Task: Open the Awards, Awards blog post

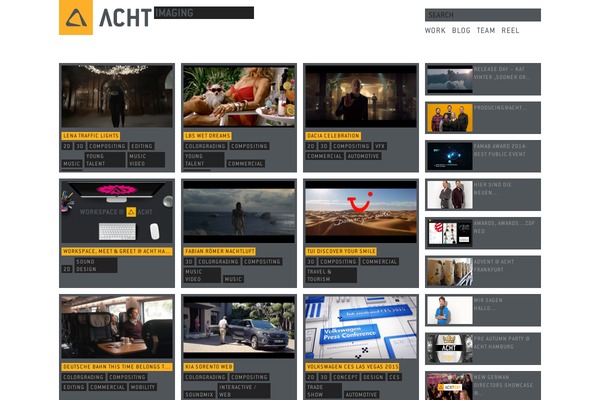Action: [x=483, y=233]
